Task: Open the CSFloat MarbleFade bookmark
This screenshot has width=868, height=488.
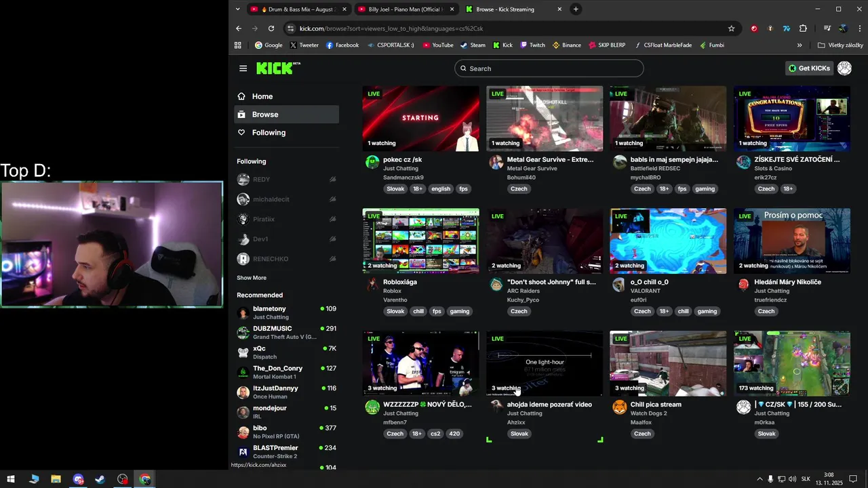Action: 663,45
